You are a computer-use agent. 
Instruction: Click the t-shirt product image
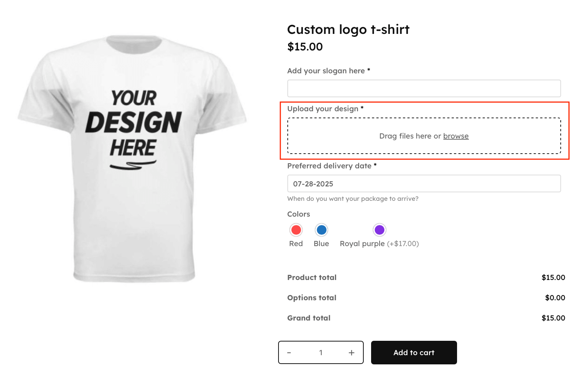click(x=133, y=158)
